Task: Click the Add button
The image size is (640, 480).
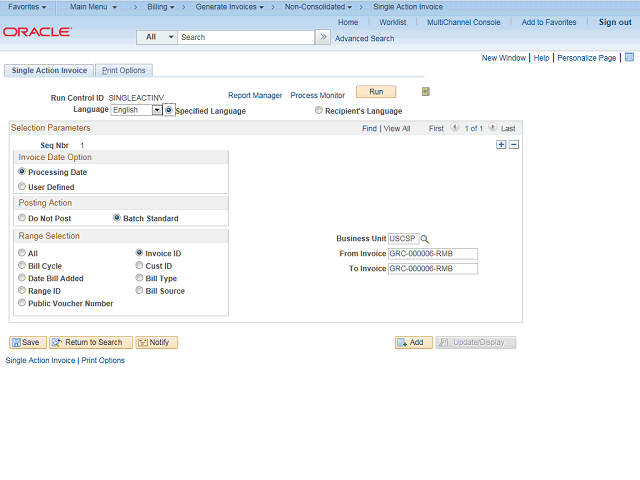Action: click(x=413, y=342)
